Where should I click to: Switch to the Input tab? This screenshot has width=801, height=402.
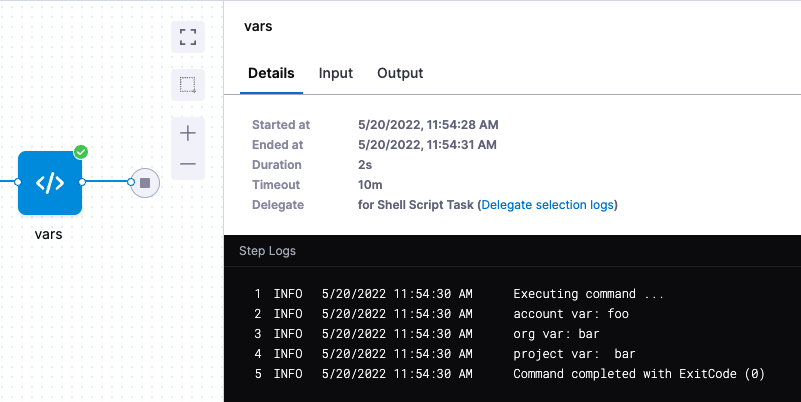coord(336,73)
